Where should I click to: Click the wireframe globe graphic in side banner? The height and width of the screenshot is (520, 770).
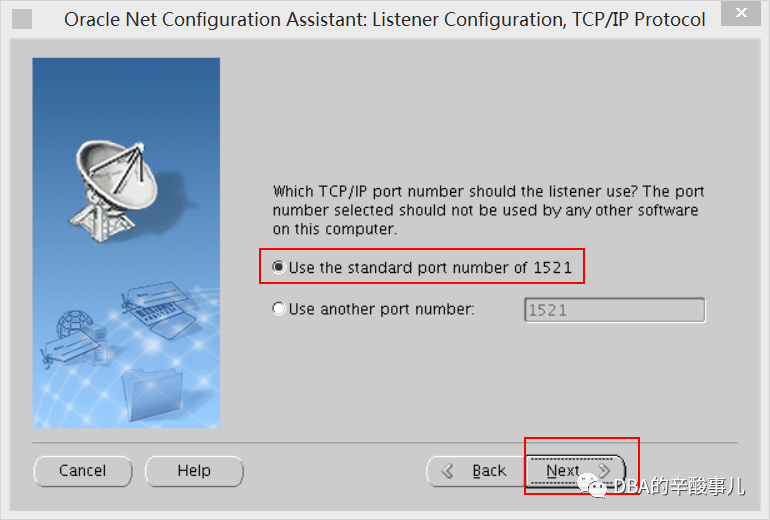tap(74, 324)
